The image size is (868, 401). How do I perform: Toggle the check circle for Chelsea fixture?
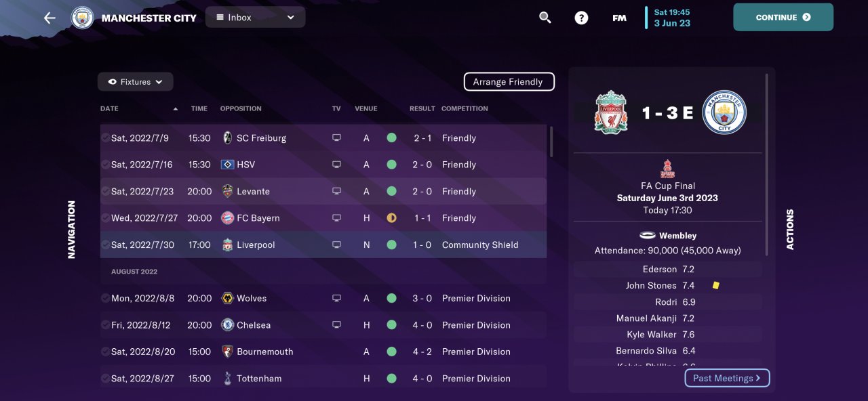coord(105,325)
